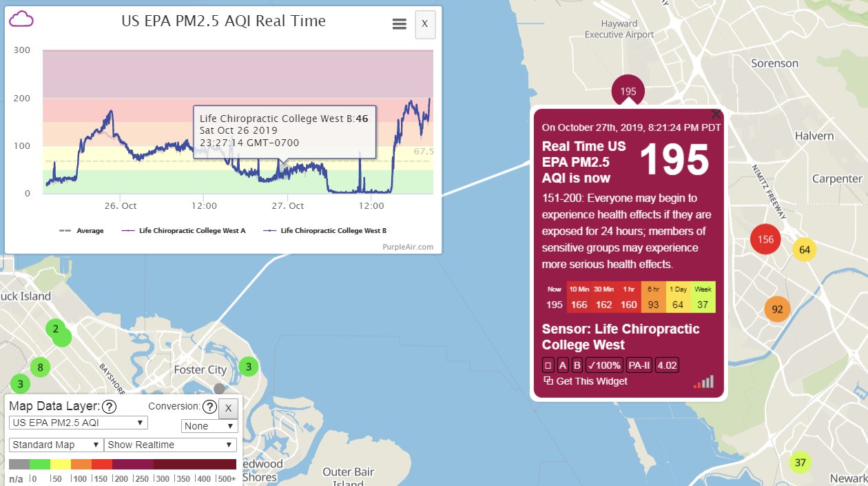Screen dimensions: 868x486
Task: Open the Standard Map dropdown
Action: click(x=56, y=445)
